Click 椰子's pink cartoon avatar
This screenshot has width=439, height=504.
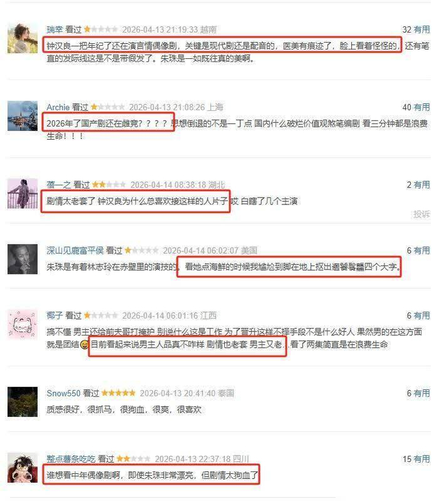click(x=23, y=324)
